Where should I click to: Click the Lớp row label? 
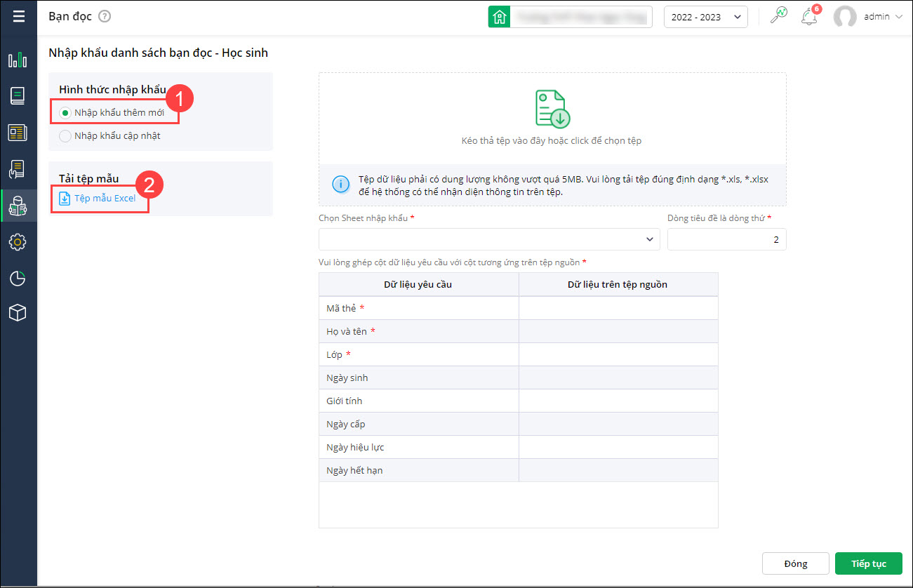(334, 355)
